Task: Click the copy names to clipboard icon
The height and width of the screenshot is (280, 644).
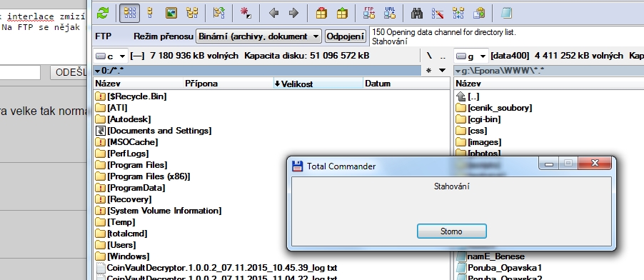Action: coord(479,14)
